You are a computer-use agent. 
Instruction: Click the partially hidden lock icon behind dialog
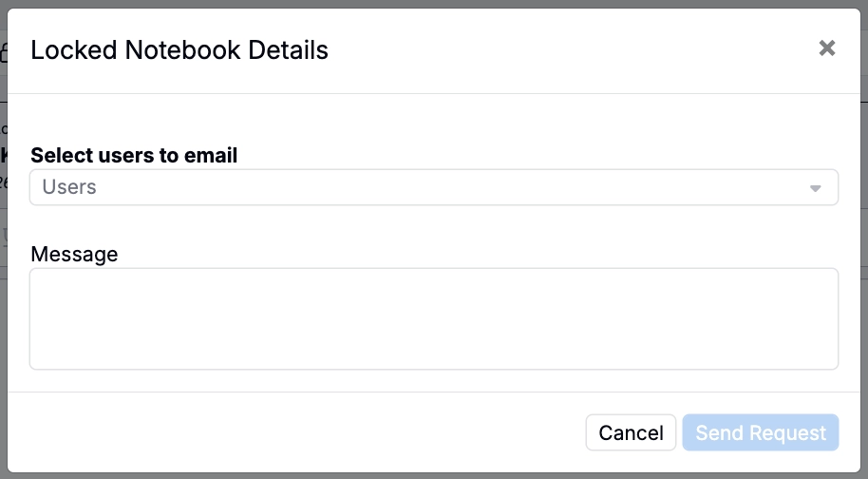(x=4, y=51)
